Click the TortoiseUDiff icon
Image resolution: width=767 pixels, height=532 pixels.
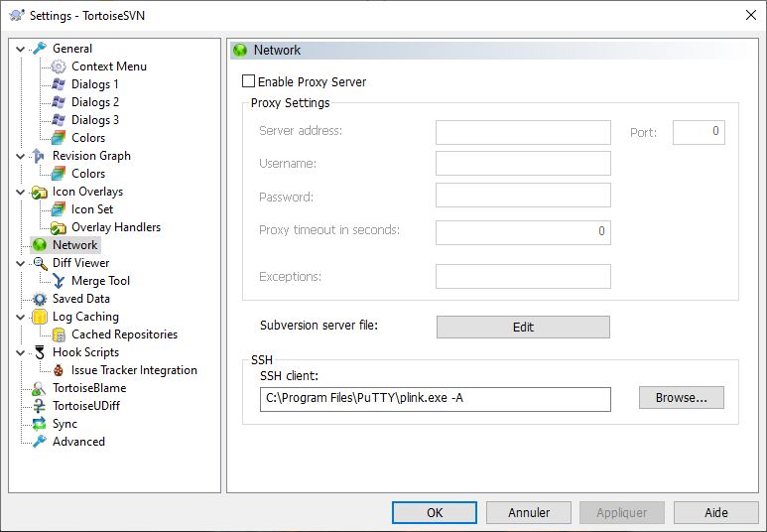coord(39,406)
